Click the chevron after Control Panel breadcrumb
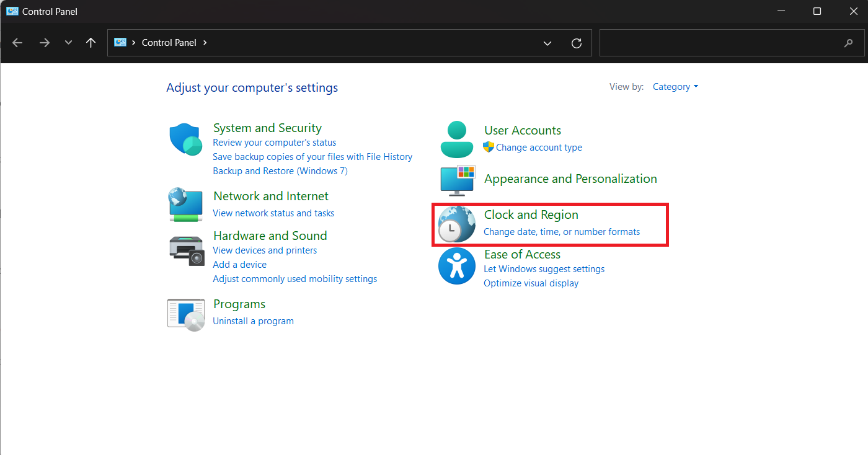The height and width of the screenshot is (455, 868). pyautogui.click(x=205, y=43)
